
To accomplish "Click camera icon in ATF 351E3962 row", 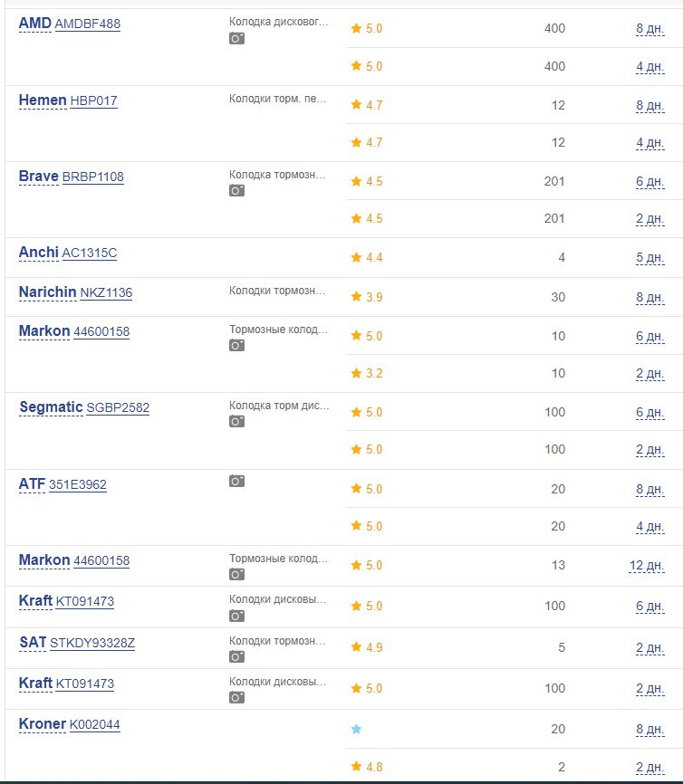I will (236, 481).
